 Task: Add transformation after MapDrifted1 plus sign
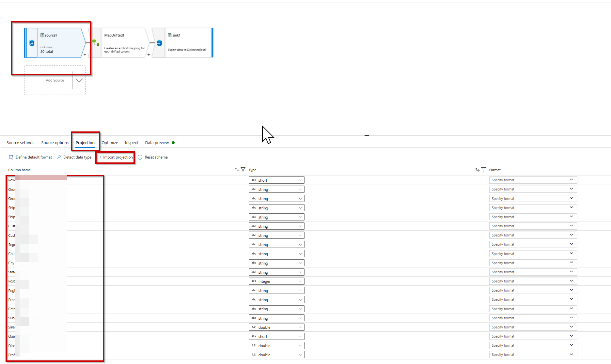pyautogui.click(x=149, y=54)
